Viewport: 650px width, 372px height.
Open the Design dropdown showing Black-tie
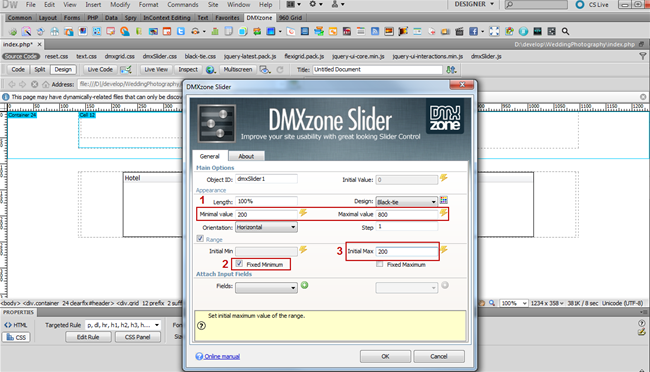pyautogui.click(x=406, y=202)
